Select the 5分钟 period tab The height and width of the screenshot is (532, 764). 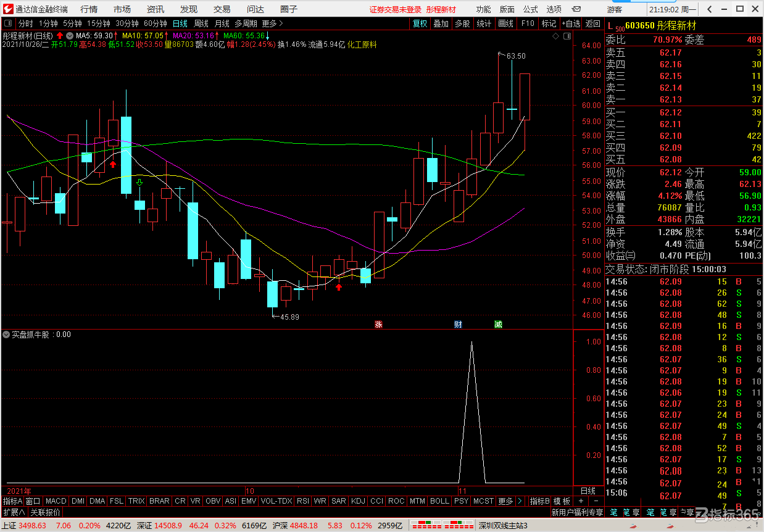coord(72,23)
